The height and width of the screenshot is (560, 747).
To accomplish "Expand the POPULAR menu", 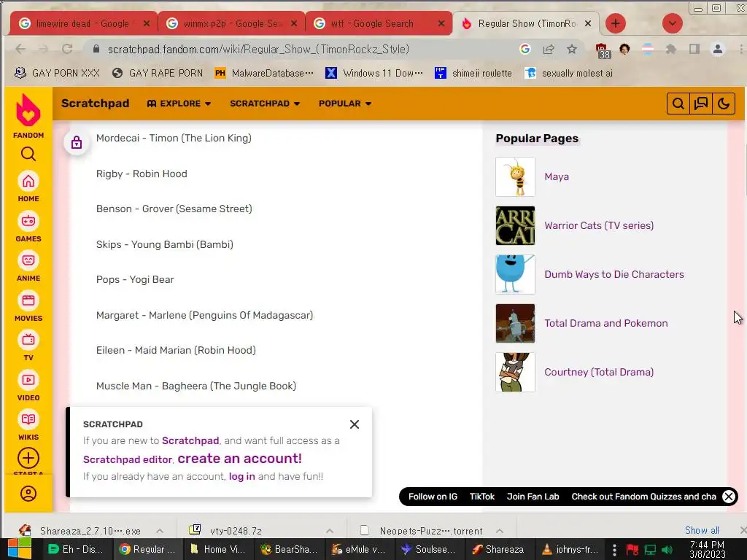I will click(x=345, y=104).
